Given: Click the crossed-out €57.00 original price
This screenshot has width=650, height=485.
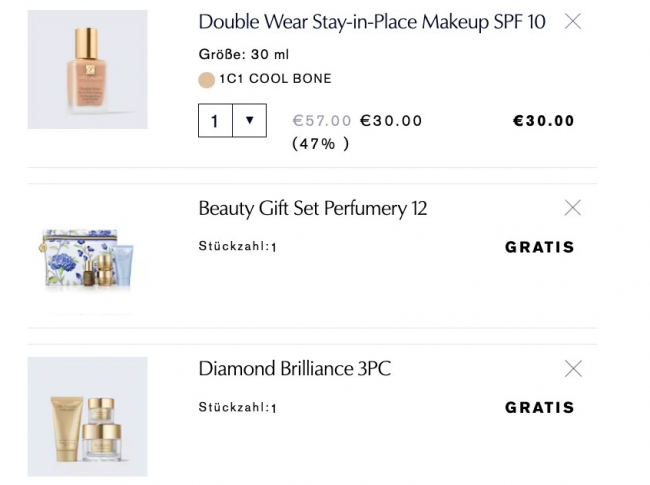Looking at the screenshot, I should coord(322,121).
